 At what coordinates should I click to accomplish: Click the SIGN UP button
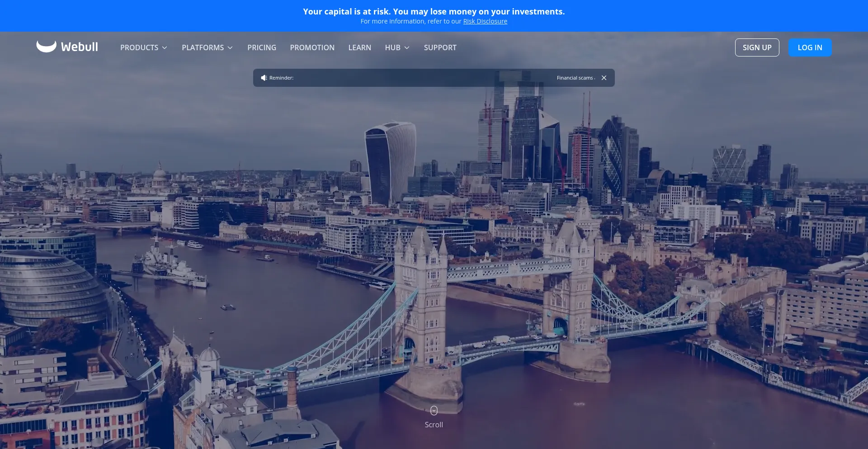pyautogui.click(x=757, y=47)
